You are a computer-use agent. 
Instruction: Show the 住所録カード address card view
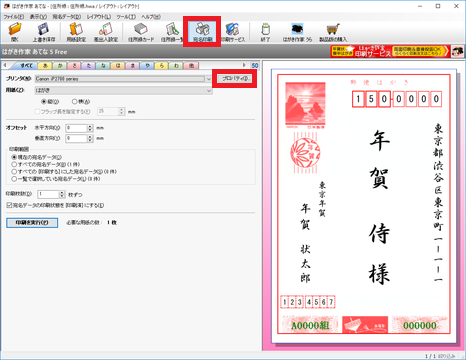(x=141, y=32)
